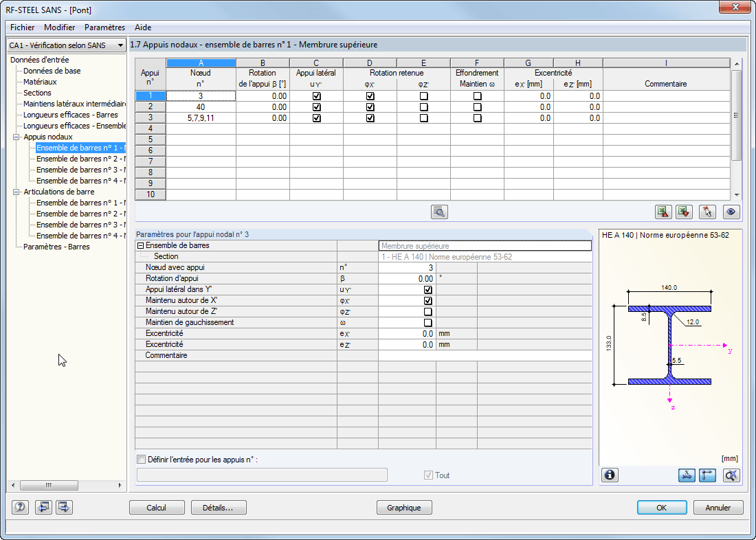Screen dimensions: 756x540
Task: Open the Détails... dialog button
Action: (219, 507)
